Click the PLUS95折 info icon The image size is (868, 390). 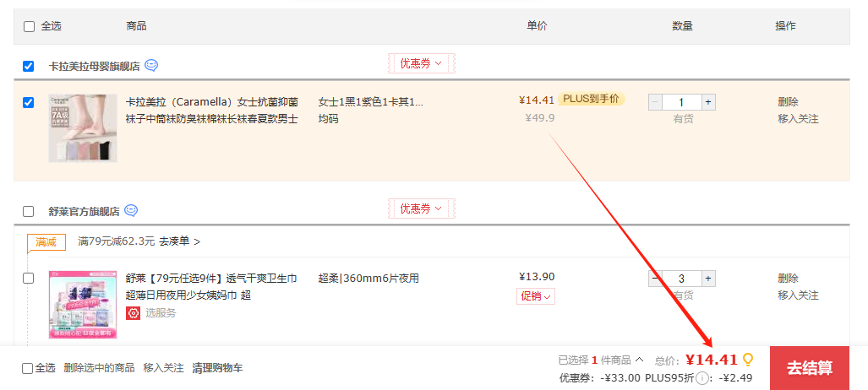click(702, 378)
